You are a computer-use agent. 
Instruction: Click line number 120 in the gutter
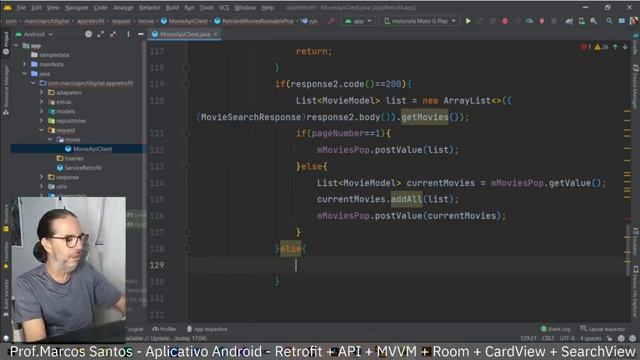tap(157, 101)
